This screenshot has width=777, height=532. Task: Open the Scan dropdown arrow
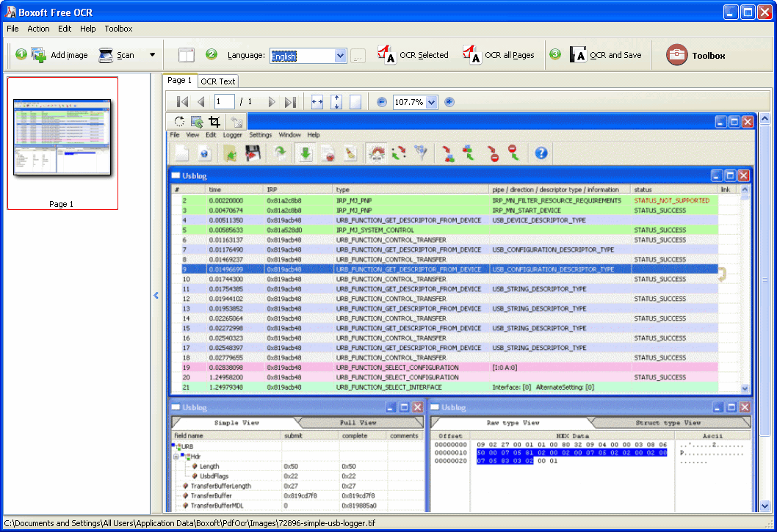click(152, 54)
